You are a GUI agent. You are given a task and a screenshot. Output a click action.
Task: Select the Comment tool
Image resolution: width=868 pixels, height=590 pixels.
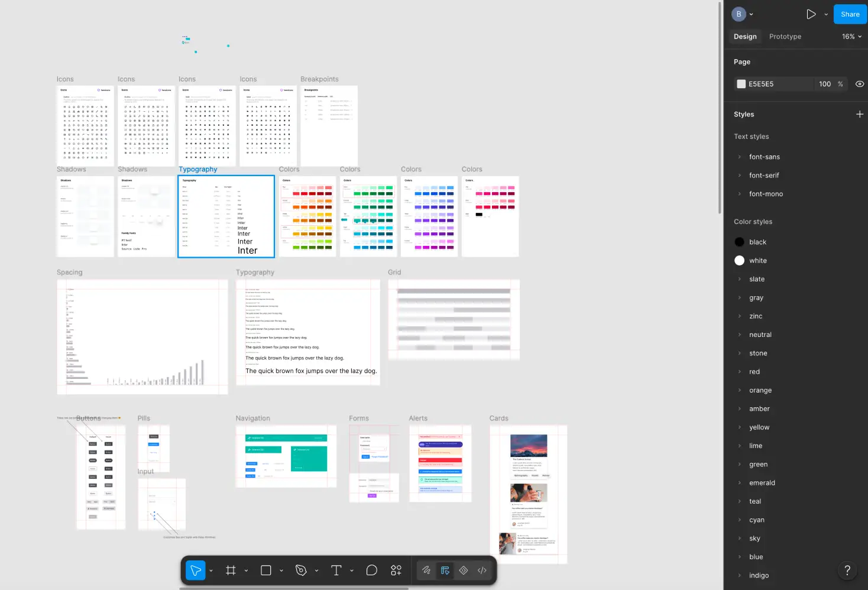point(372,570)
